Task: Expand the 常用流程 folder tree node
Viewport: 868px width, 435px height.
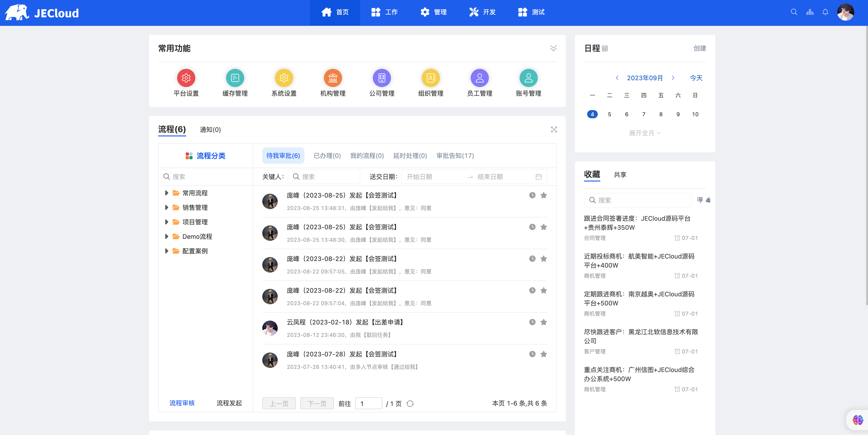Action: click(x=166, y=193)
